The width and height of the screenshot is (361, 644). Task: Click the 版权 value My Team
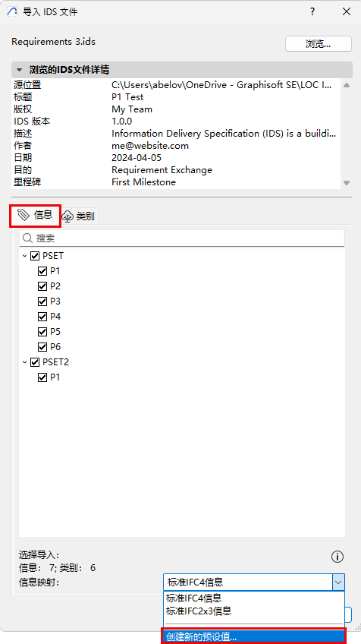pyautogui.click(x=132, y=109)
